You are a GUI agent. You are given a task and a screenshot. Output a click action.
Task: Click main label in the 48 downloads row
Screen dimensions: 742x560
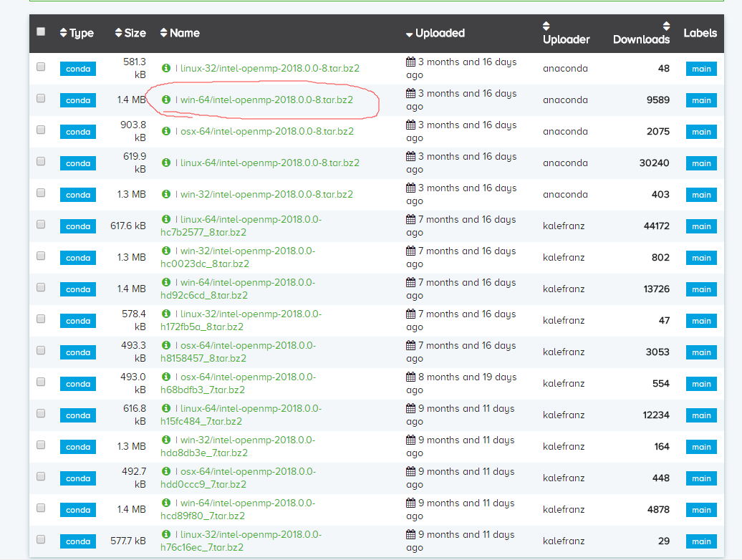click(x=701, y=69)
